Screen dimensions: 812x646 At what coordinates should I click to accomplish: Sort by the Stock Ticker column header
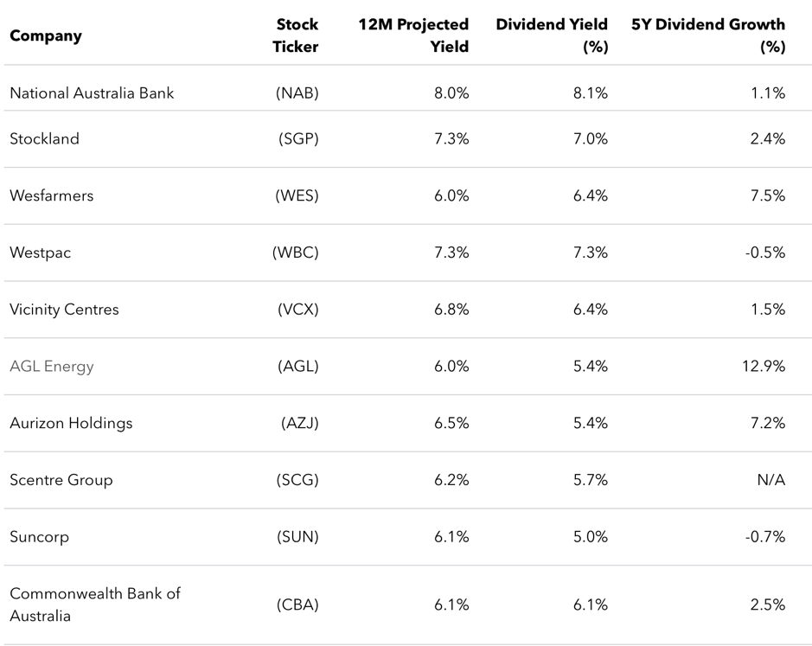tap(296, 35)
